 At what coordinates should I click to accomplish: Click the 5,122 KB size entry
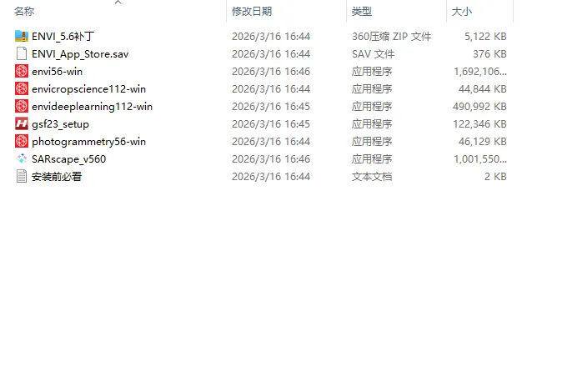pyautogui.click(x=485, y=37)
